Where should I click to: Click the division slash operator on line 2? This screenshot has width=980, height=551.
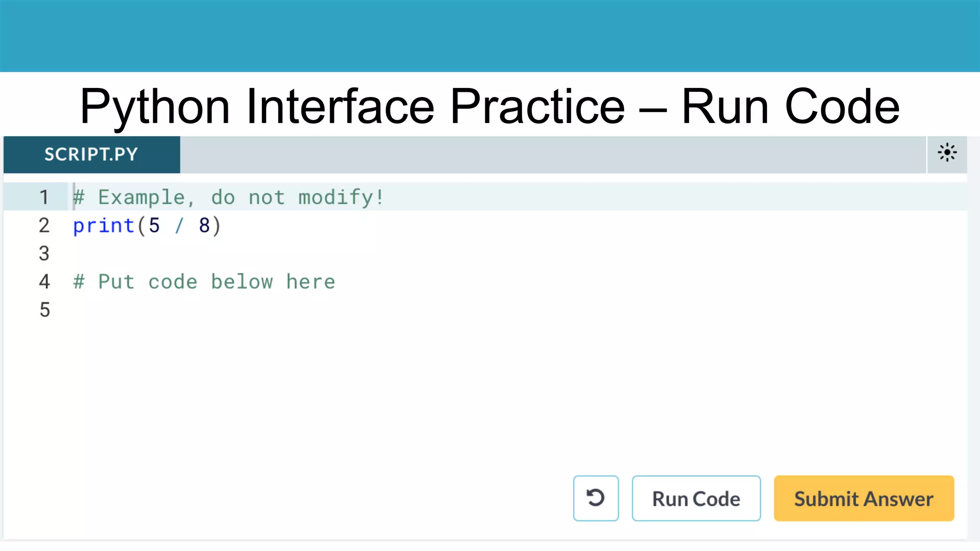(x=179, y=225)
